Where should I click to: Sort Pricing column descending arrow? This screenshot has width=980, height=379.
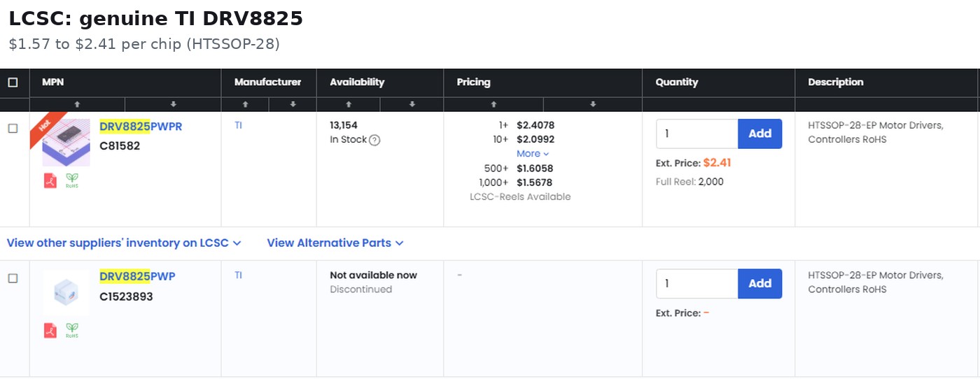593,104
